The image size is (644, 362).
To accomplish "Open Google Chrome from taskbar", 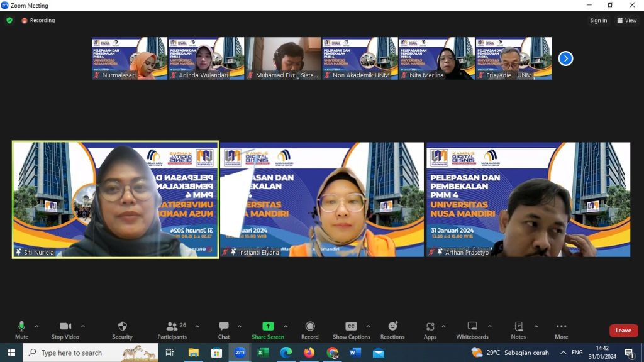I will pos(332,353).
